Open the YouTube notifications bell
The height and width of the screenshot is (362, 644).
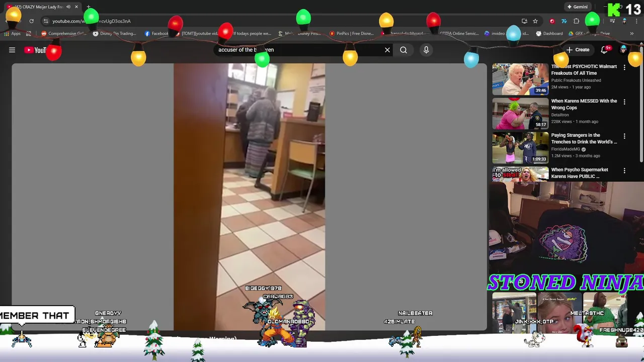click(605, 50)
